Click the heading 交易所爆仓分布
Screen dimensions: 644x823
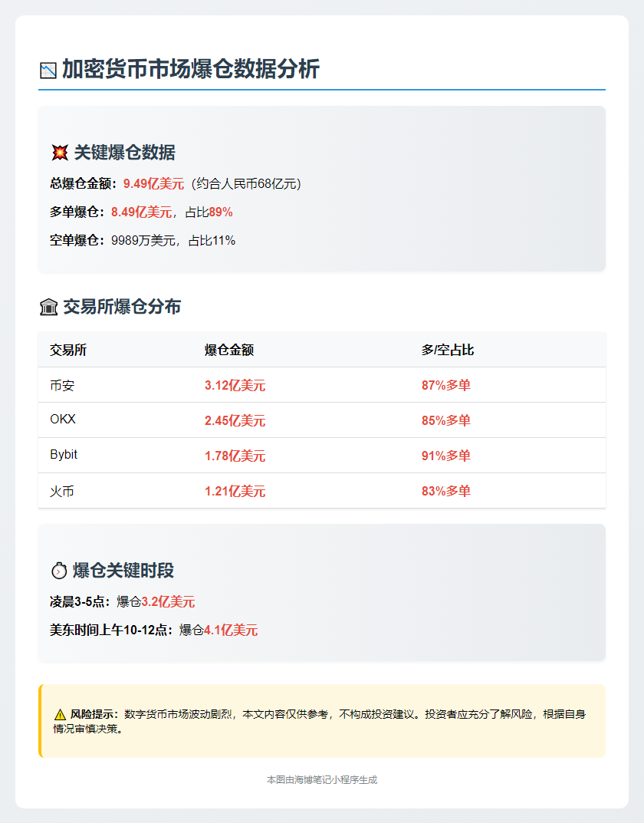pos(122,307)
